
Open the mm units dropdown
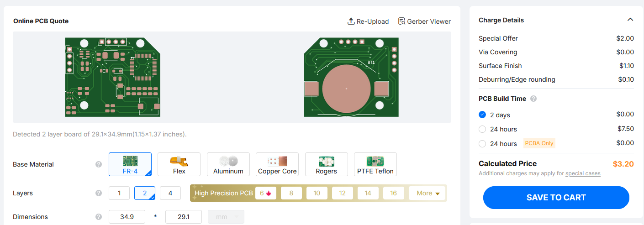click(x=226, y=217)
